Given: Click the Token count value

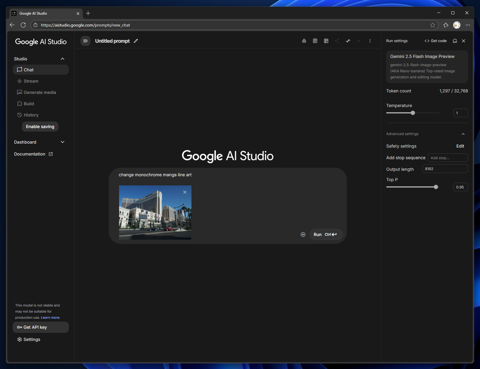Looking at the screenshot, I should 453,91.
